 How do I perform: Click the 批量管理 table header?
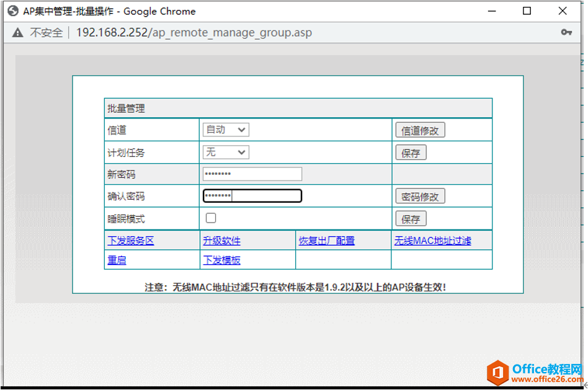click(298, 109)
